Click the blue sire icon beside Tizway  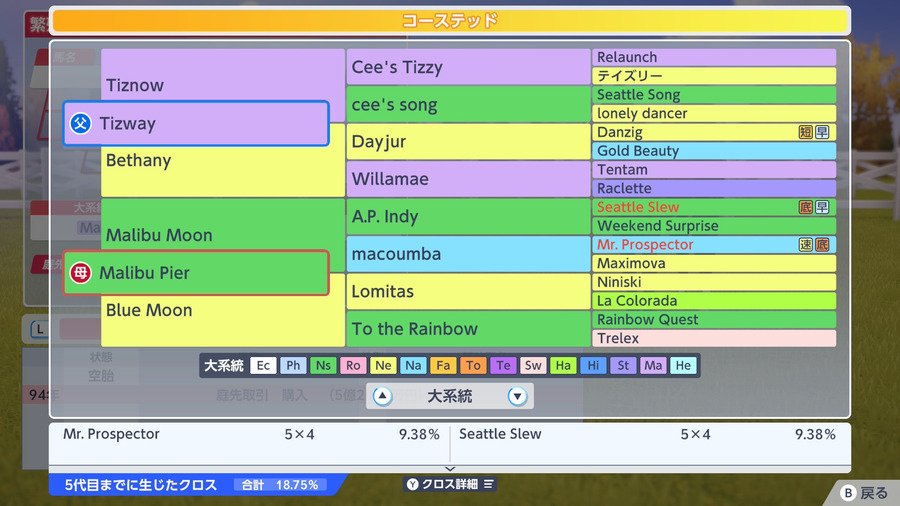coord(80,123)
